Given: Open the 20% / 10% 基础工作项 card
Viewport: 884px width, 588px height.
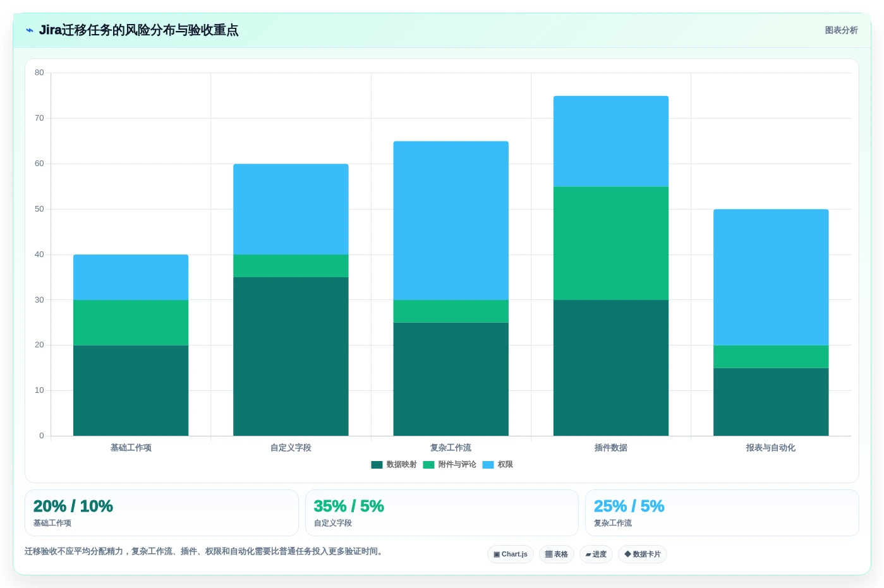Looking at the screenshot, I should pos(162,513).
